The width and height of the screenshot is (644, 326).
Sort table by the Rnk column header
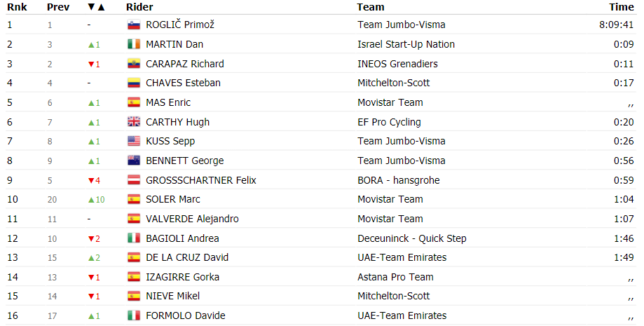[17, 7]
